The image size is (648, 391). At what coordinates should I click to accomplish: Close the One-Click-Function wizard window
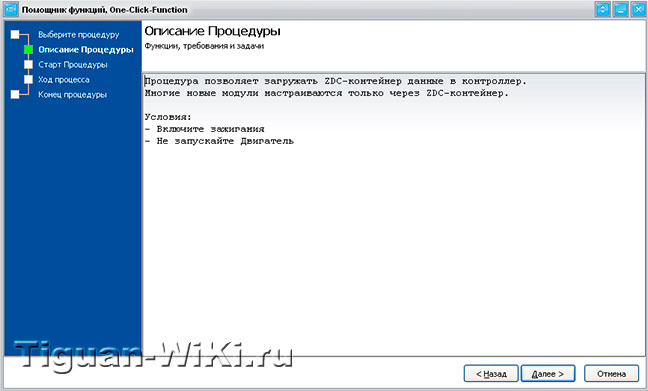638,10
